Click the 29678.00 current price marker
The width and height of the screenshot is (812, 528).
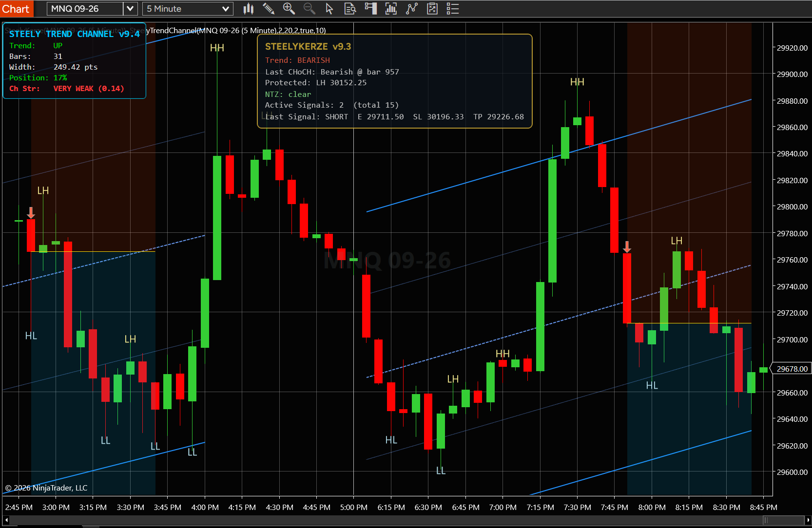[x=792, y=369]
